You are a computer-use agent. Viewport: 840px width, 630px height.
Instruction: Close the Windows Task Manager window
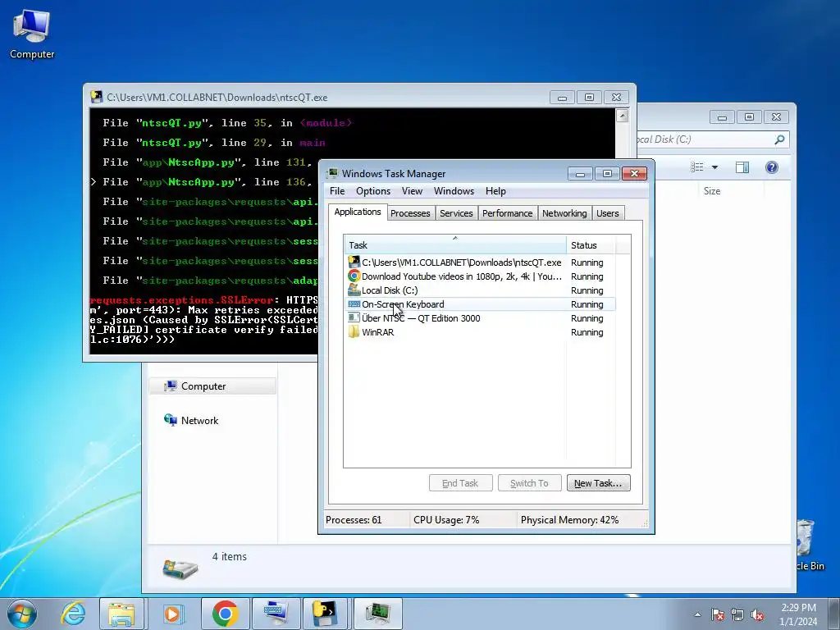coord(634,174)
